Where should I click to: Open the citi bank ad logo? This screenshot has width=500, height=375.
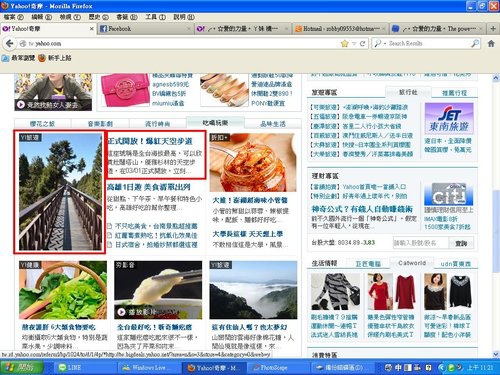449,194
